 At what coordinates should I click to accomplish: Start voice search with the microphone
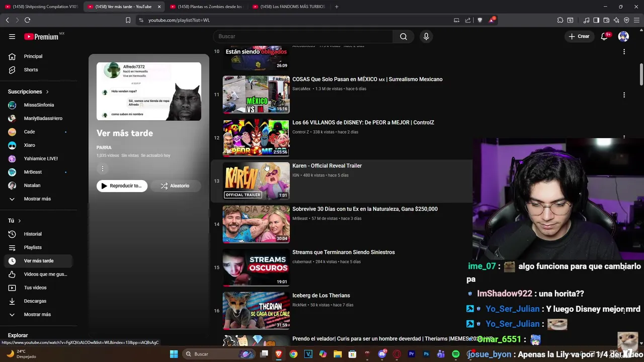(x=426, y=36)
